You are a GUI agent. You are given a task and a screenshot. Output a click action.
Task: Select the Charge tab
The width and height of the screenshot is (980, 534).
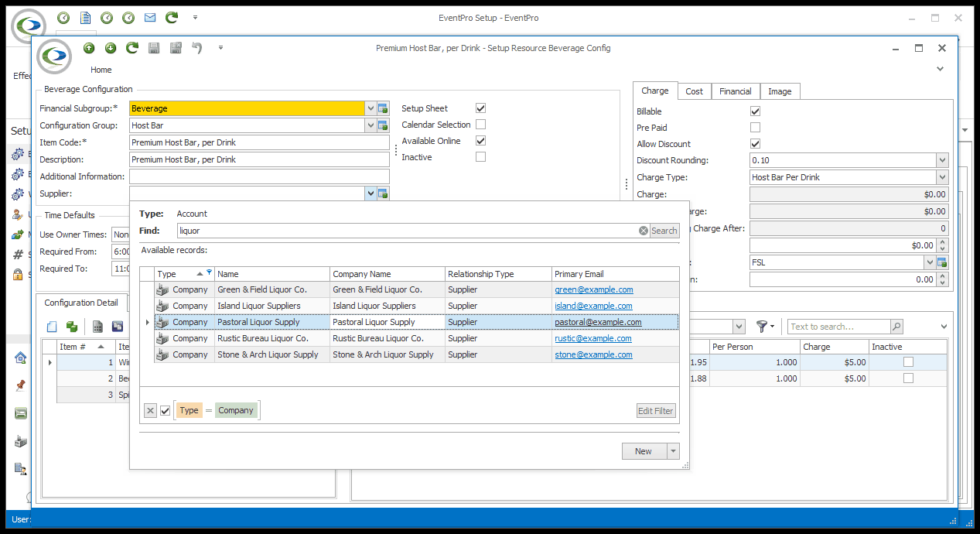tap(655, 91)
